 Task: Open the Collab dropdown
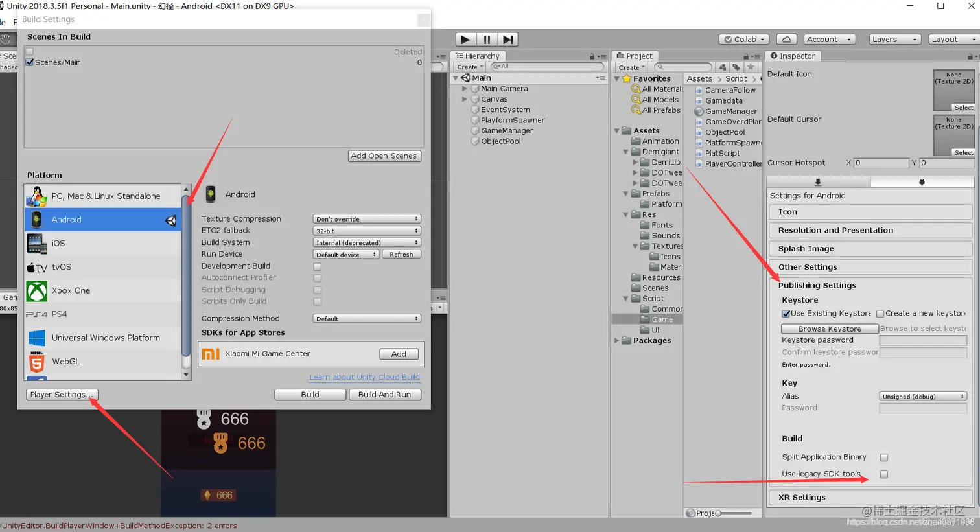pyautogui.click(x=745, y=40)
